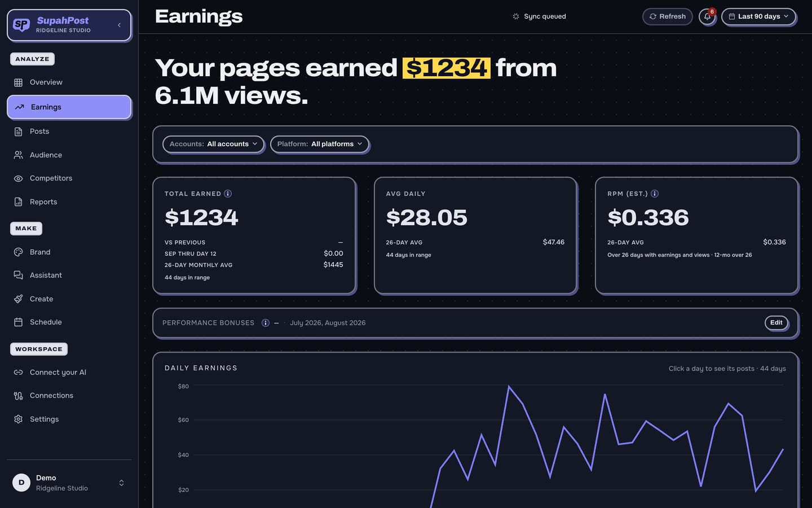Collapse the sidebar with the chevron
Screen dimensions: 812x508
coord(119,25)
